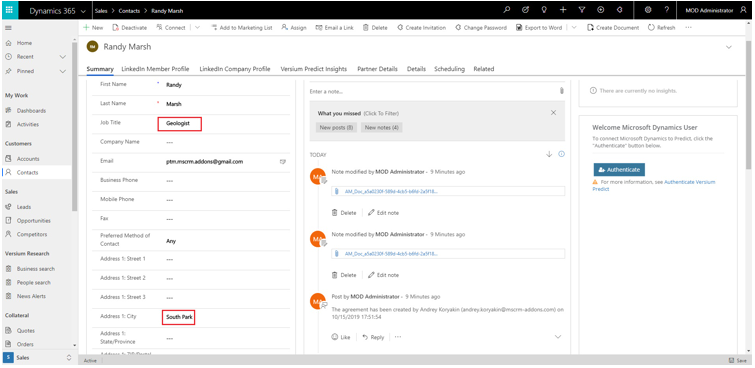This screenshot has width=755, height=368.
Task: Click Export to Word
Action: (x=539, y=28)
